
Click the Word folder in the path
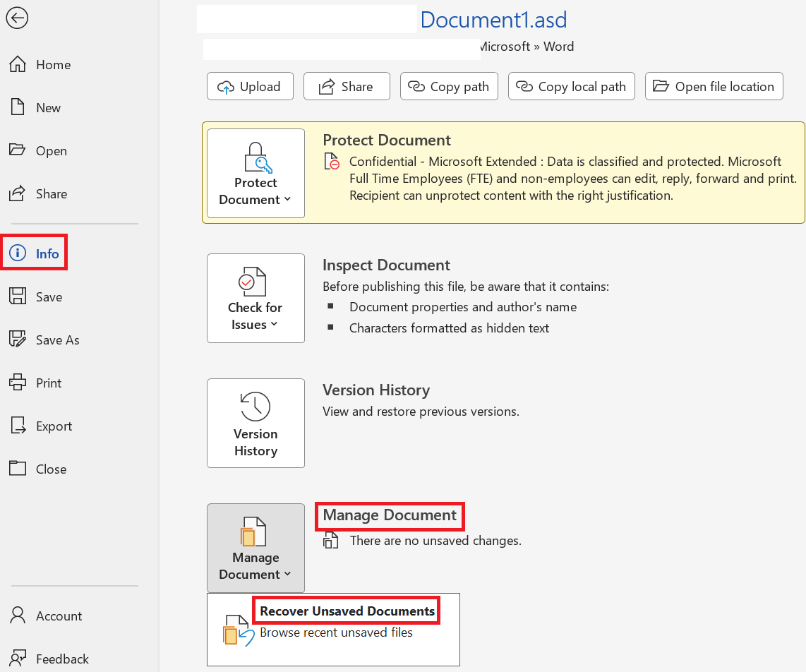tap(558, 47)
